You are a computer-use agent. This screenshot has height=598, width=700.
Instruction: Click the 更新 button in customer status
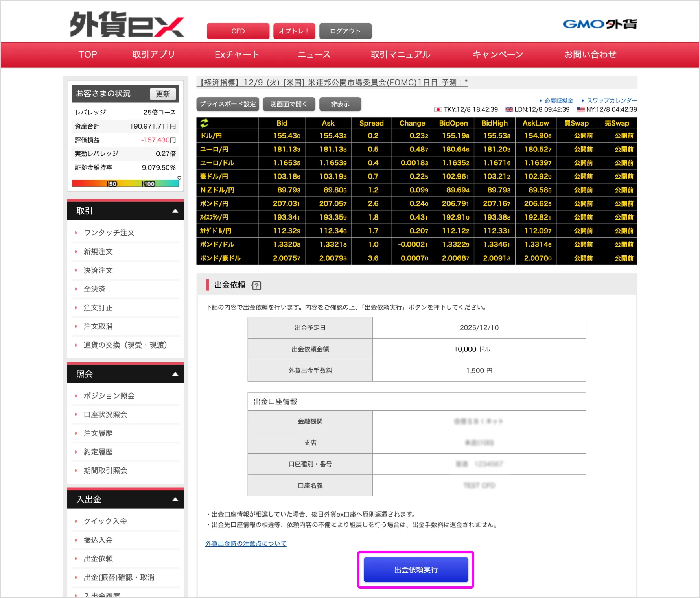[163, 94]
